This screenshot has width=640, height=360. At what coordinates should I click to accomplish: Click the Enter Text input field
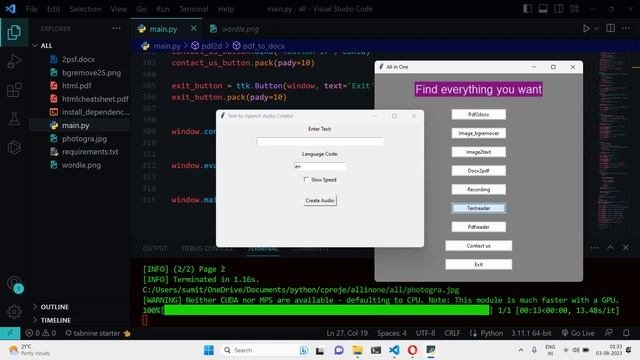(320, 141)
